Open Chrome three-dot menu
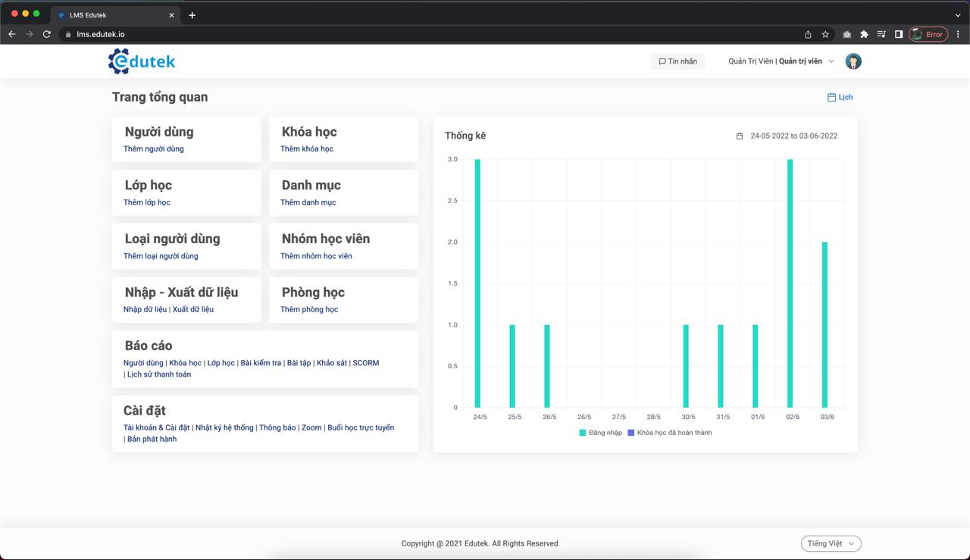Screen dimensions: 970x560 958,34
